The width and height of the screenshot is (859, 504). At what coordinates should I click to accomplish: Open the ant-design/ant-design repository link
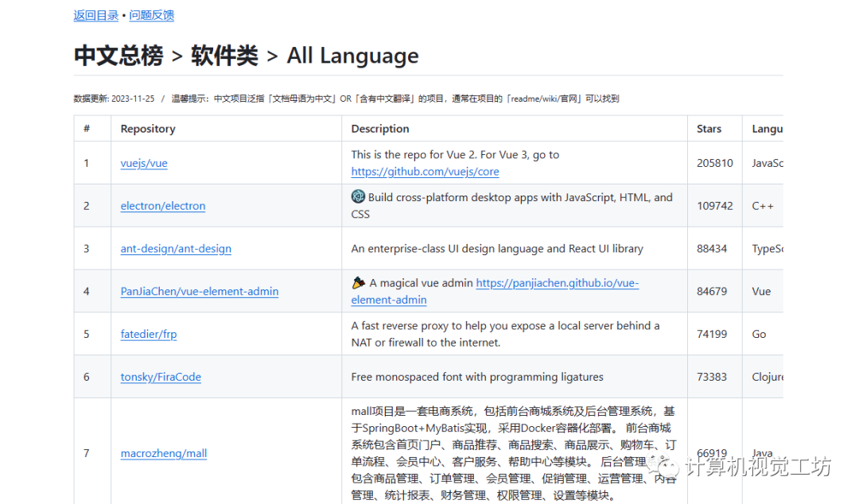point(176,249)
